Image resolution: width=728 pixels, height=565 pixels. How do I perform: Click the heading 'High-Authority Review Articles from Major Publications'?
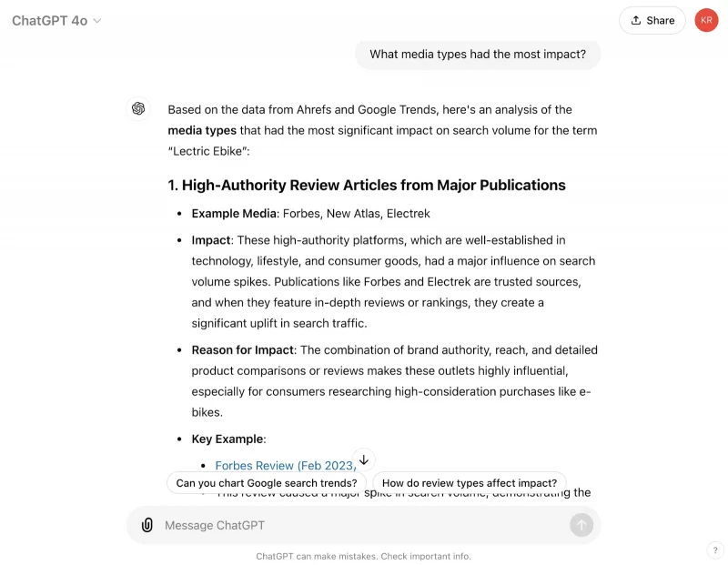pyautogui.click(x=367, y=186)
